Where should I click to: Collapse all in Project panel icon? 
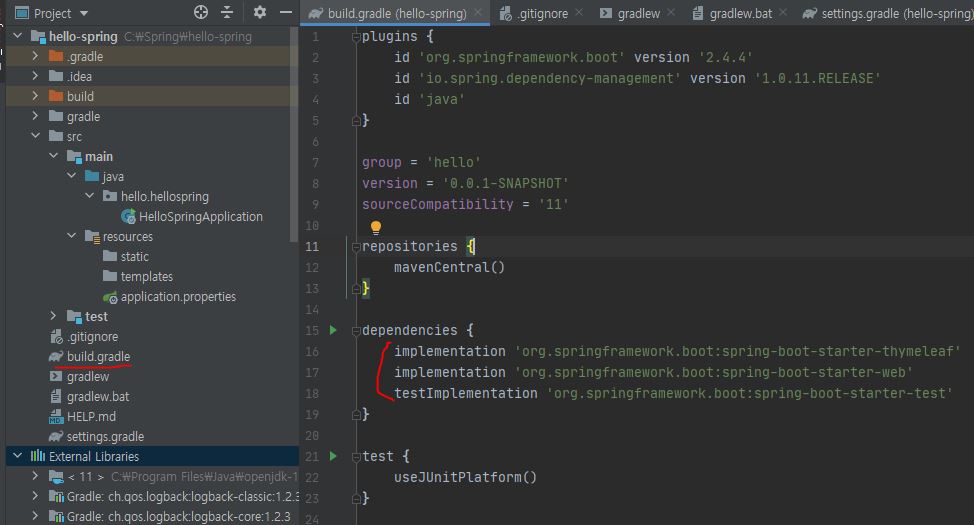pos(227,12)
